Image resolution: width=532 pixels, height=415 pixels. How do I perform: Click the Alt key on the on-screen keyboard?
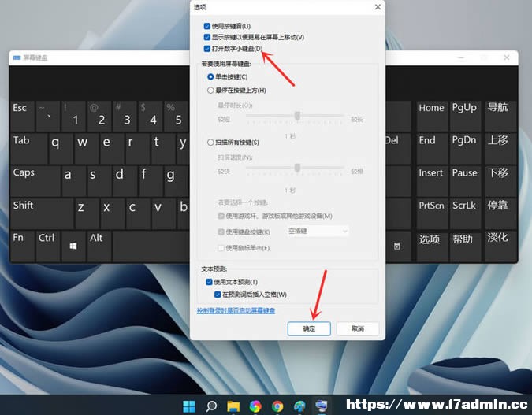point(99,246)
